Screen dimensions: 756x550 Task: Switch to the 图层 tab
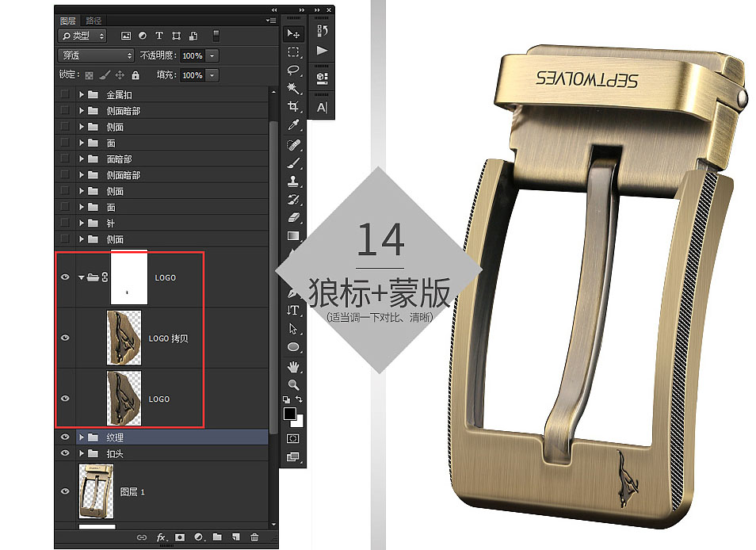68,21
